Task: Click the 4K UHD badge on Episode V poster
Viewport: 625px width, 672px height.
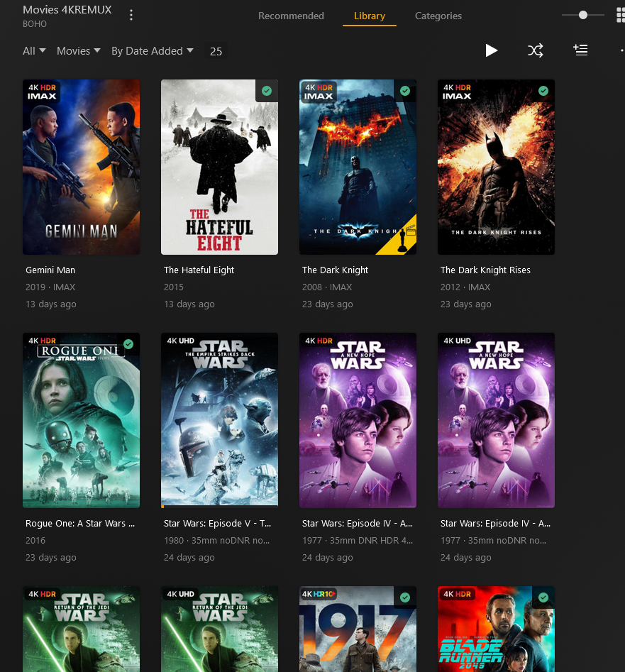Action: (180, 341)
